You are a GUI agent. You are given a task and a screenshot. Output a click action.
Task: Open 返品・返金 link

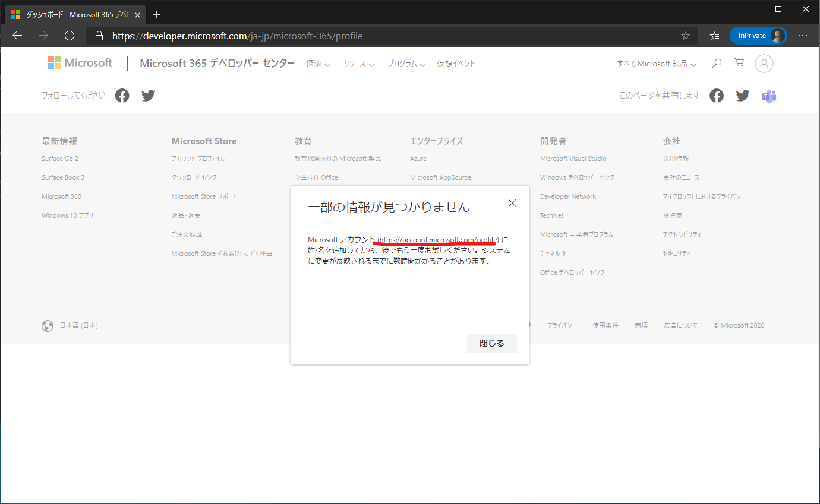[186, 215]
